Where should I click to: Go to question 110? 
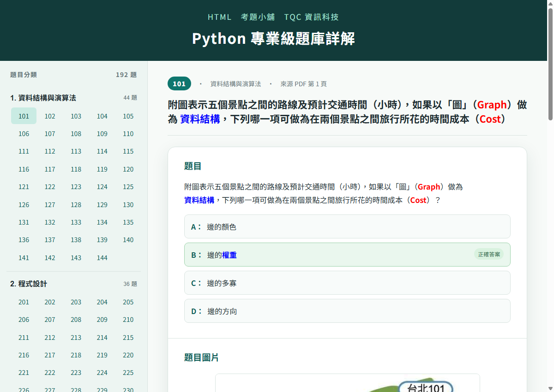(128, 134)
